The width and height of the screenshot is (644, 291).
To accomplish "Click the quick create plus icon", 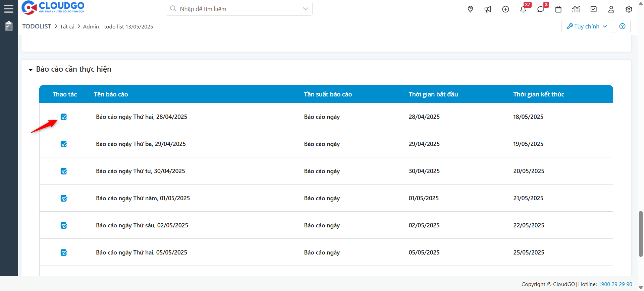I will [x=505, y=9].
